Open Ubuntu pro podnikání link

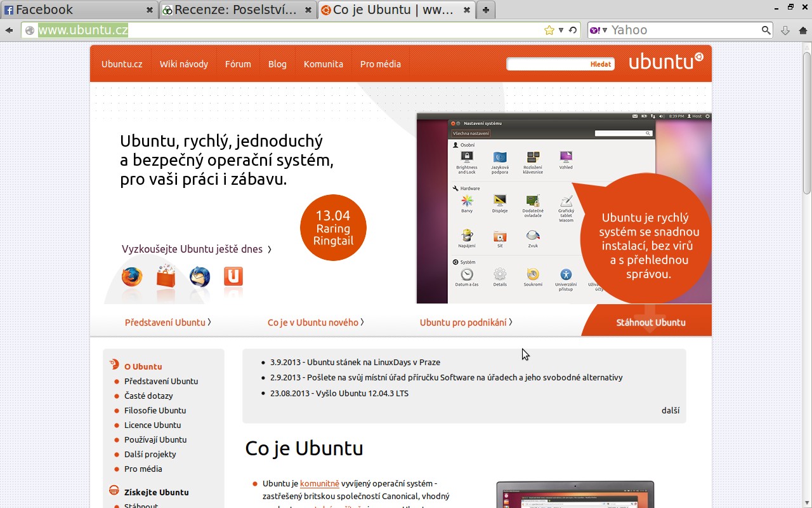click(466, 323)
